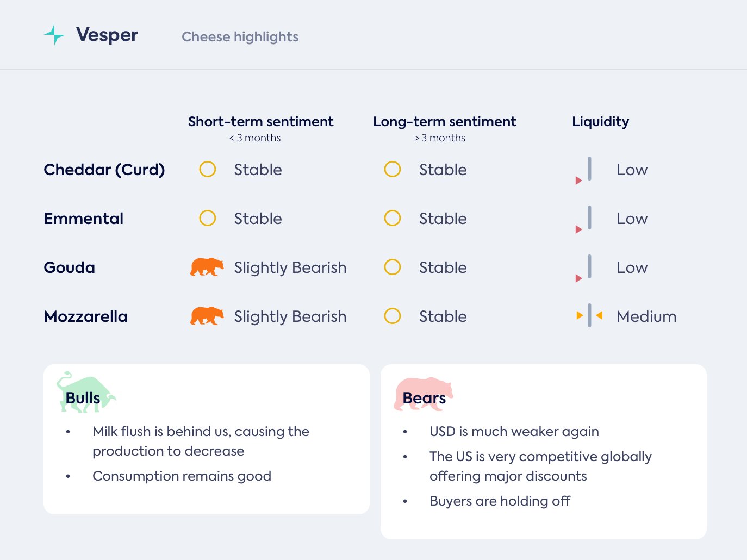Click the Vesper star logo icon

(54, 35)
